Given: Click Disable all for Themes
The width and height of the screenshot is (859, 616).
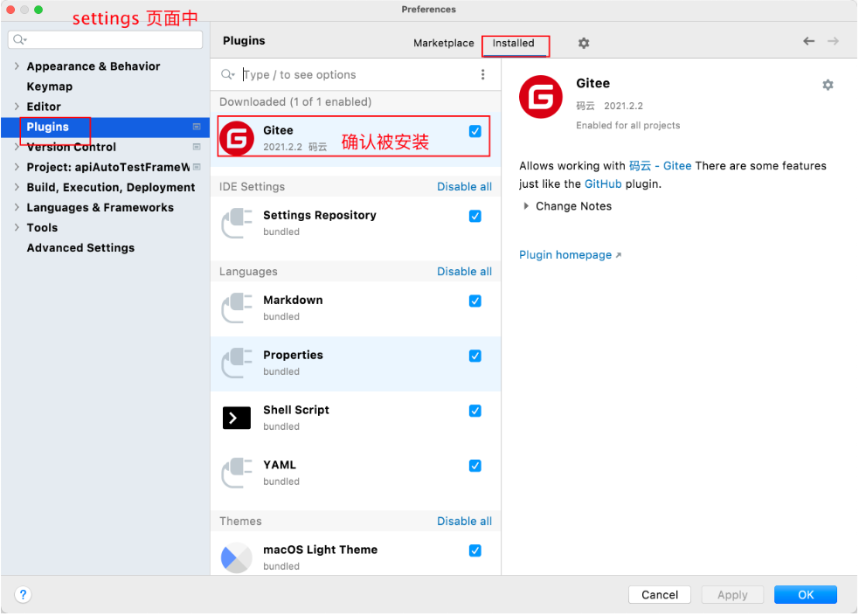Looking at the screenshot, I should (464, 521).
